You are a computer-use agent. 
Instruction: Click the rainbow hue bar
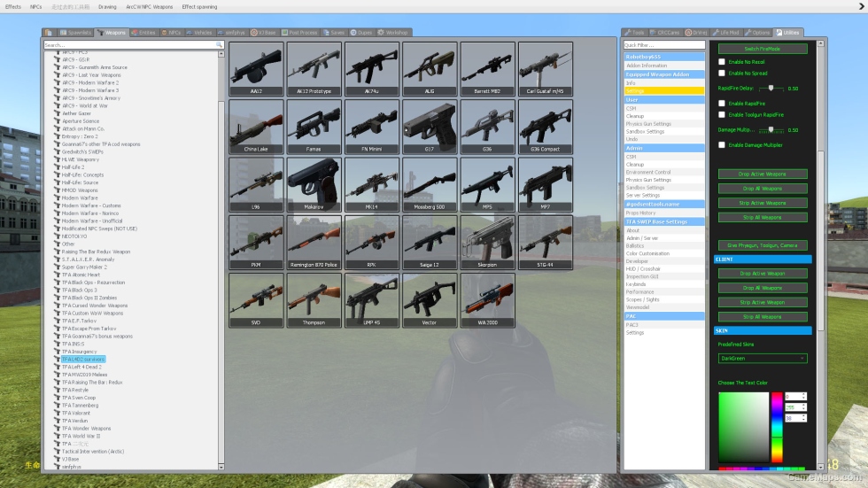pyautogui.click(x=777, y=427)
